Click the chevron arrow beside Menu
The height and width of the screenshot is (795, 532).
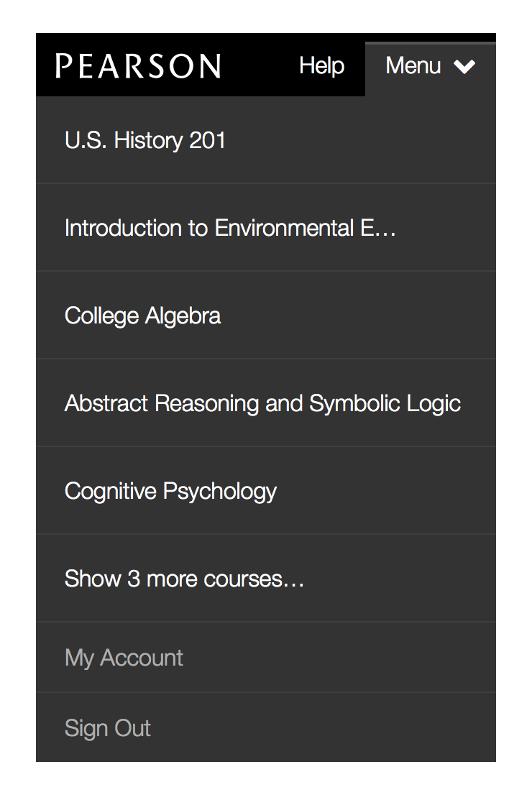click(x=464, y=66)
